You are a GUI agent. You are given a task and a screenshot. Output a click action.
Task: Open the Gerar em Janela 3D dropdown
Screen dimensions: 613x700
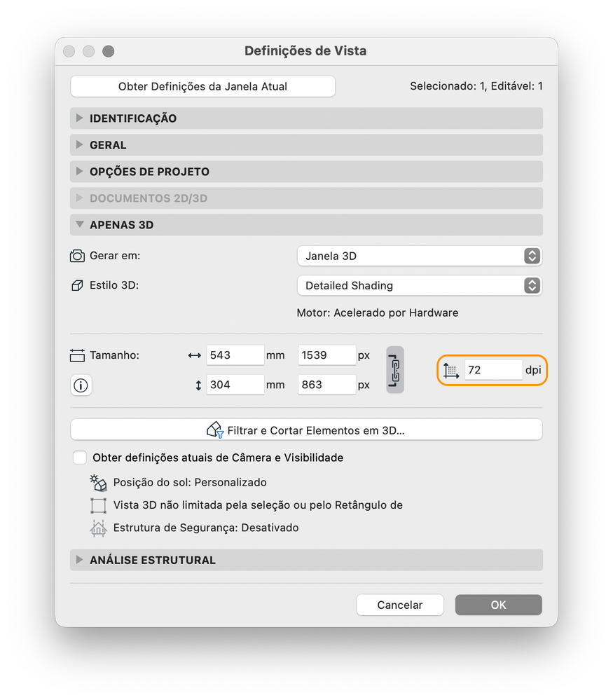(420, 256)
